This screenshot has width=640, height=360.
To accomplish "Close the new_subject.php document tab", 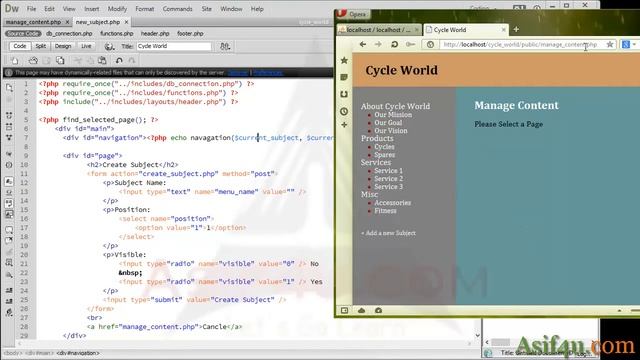I will [126, 22].
